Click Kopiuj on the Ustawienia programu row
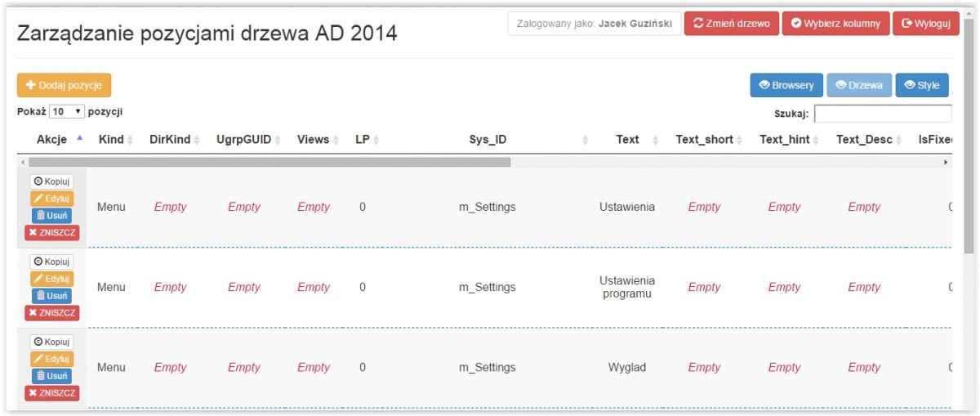Viewport: 980px width, 416px height. [51, 262]
